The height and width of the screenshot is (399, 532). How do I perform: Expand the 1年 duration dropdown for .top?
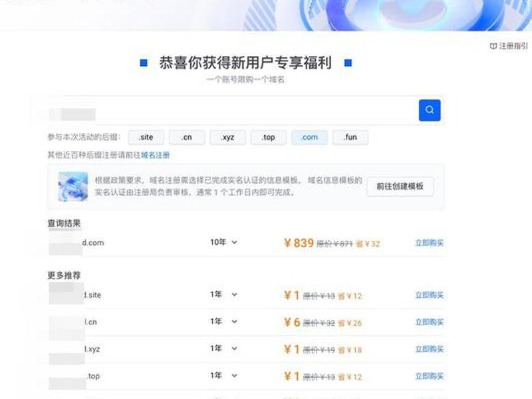pos(223,376)
